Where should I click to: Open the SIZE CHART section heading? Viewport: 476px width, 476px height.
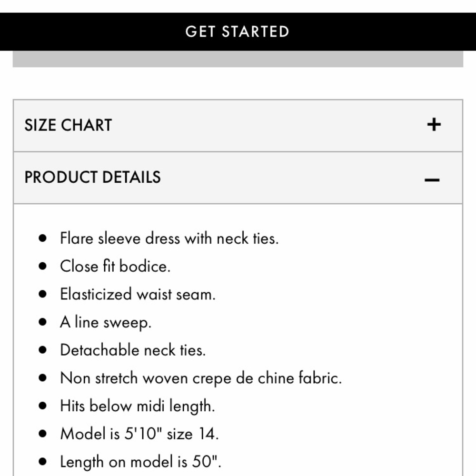[x=68, y=125]
